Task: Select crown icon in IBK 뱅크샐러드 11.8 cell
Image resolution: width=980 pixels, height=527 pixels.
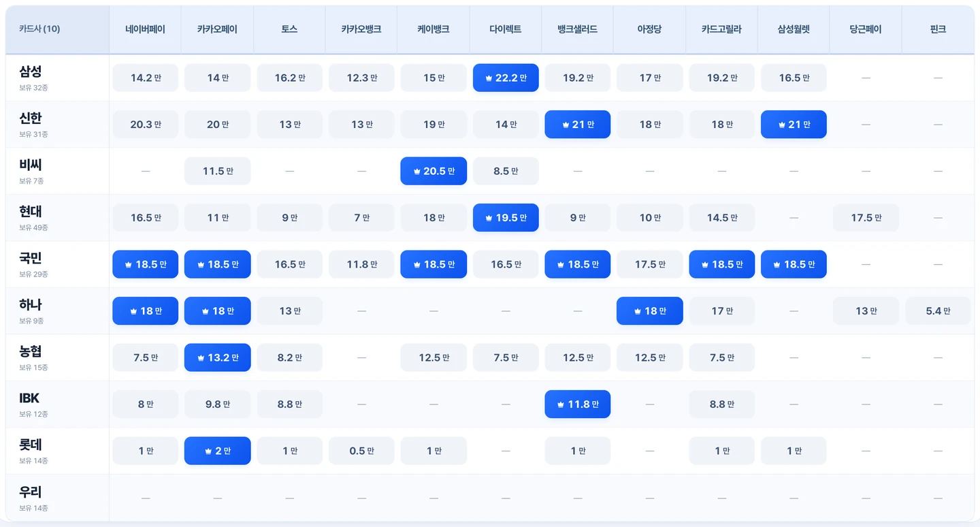Action: point(561,404)
